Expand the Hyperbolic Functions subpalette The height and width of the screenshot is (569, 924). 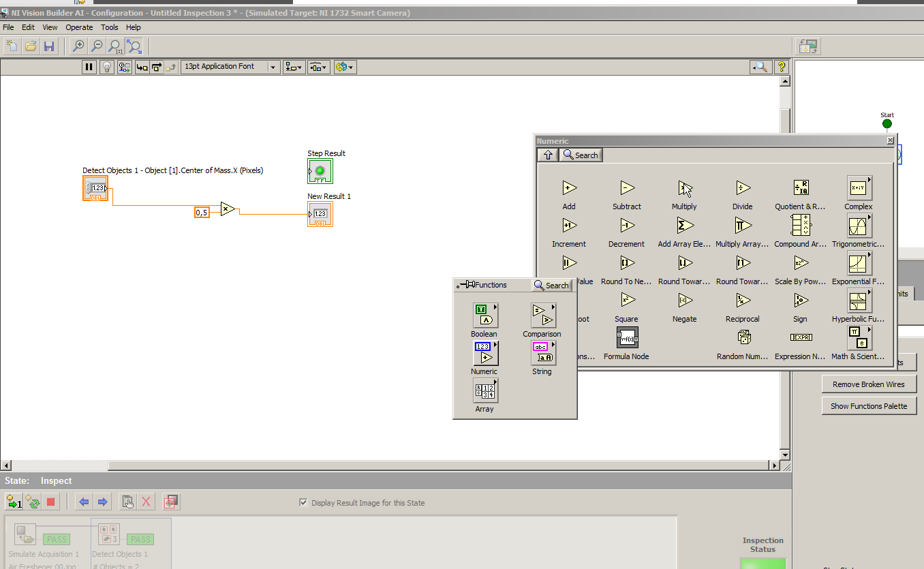coord(859,301)
